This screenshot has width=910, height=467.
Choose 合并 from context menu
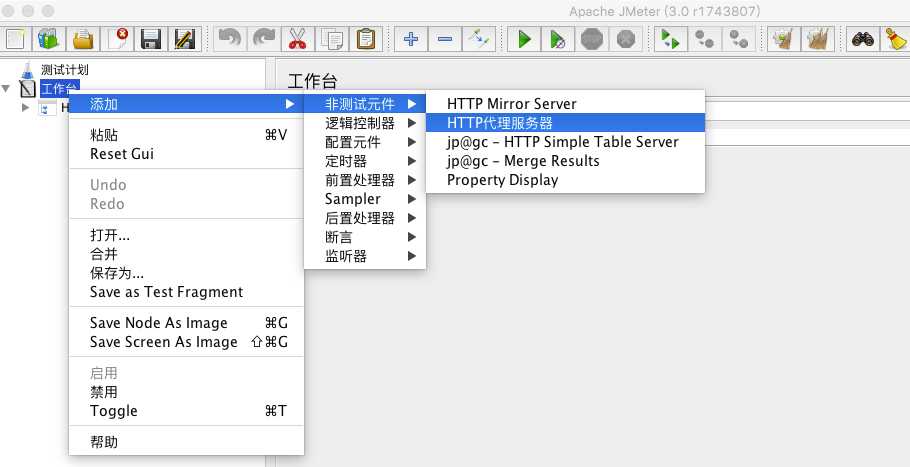pyautogui.click(x=186, y=254)
